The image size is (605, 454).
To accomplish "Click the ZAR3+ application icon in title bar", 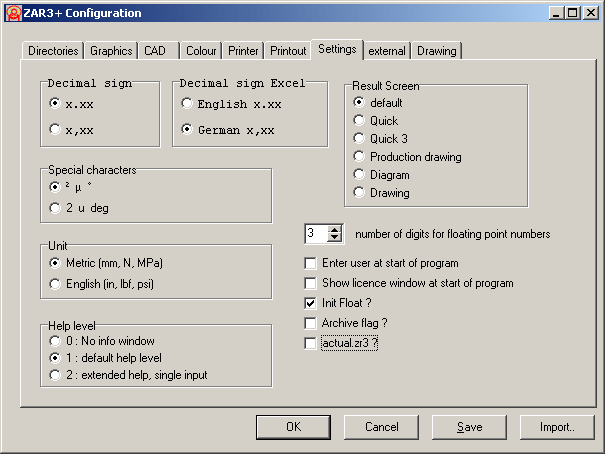I will pos(12,13).
